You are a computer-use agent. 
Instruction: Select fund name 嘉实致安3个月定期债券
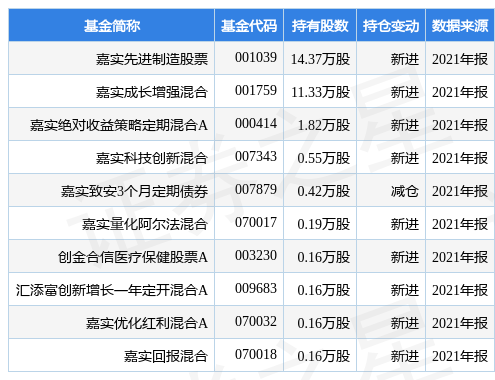134,191
